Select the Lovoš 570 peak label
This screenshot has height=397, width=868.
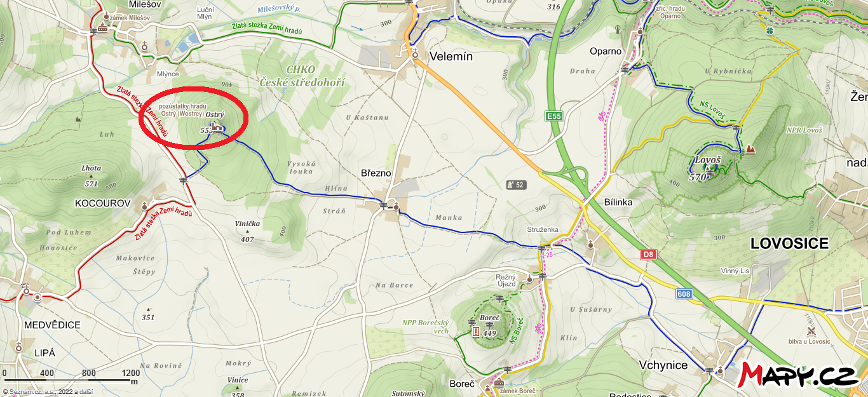(707, 168)
